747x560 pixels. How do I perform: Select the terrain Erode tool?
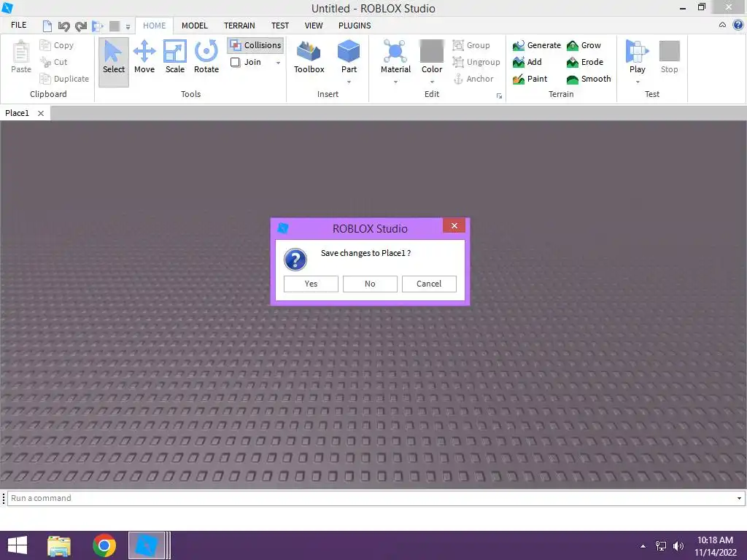584,62
